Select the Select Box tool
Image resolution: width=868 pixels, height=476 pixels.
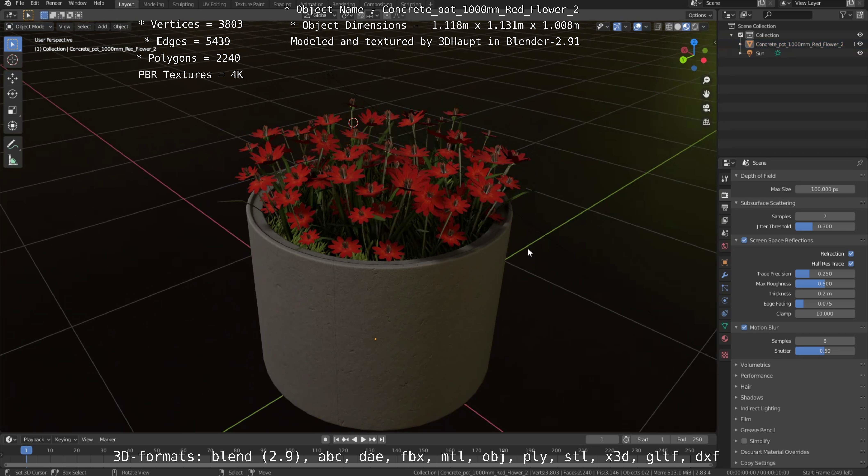[x=13, y=44]
